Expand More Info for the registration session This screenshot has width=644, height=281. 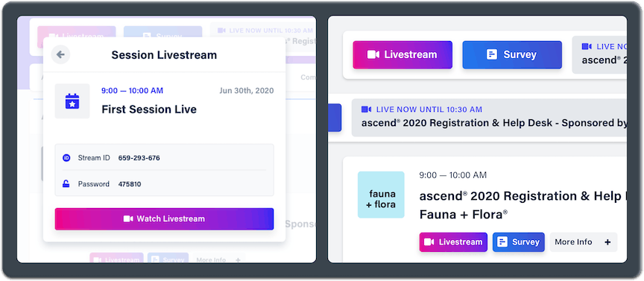point(583,242)
